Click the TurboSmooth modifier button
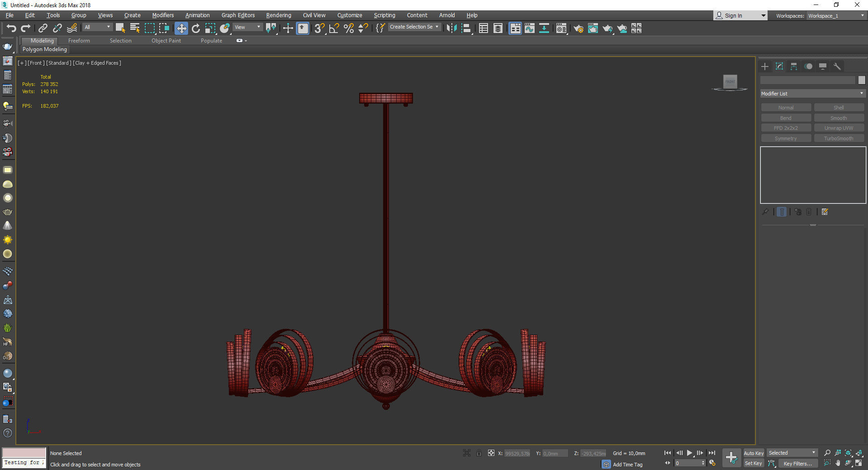Viewport: 868px width, 470px height. coord(839,138)
